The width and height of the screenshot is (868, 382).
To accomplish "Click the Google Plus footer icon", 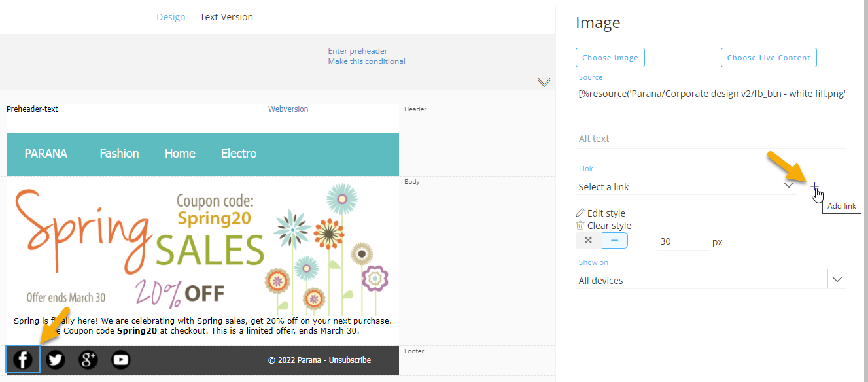I will 88,360.
